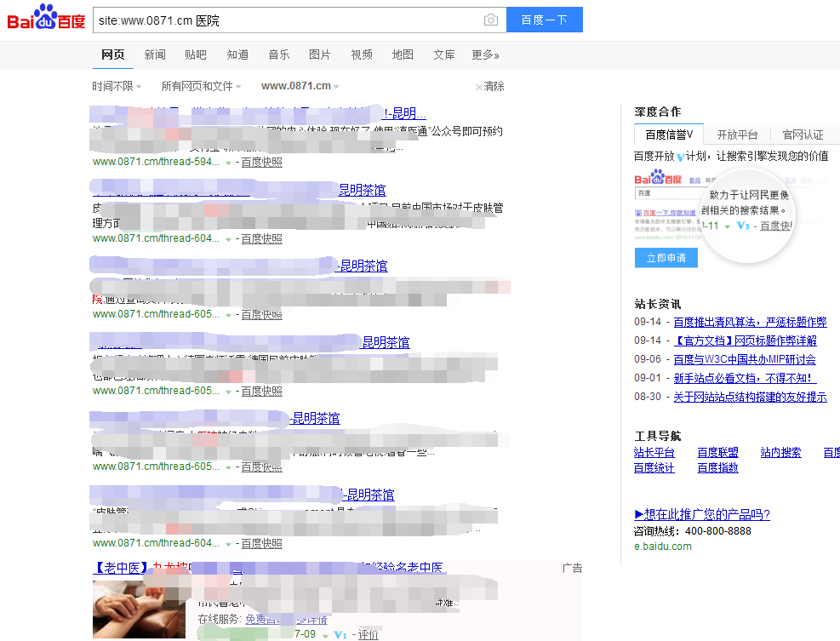Switch to the 新闻 navigation tab
The width and height of the screenshot is (840, 641).
tap(154, 54)
